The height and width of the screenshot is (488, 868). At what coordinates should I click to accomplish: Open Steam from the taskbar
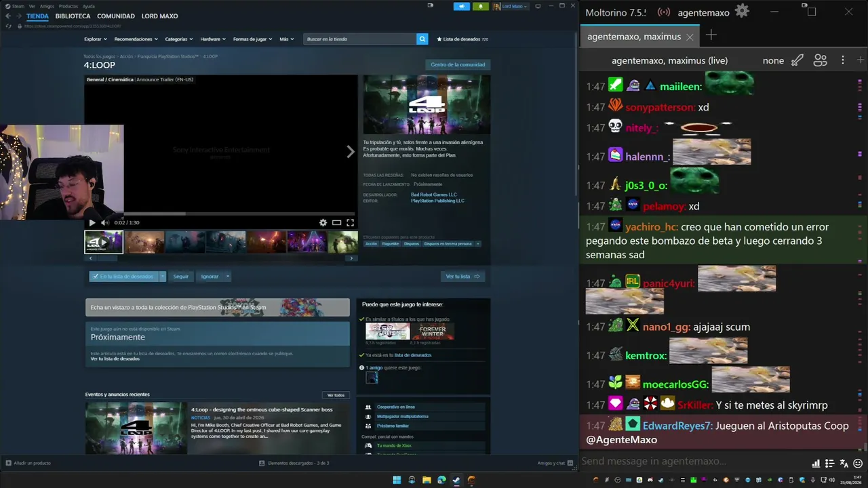(x=456, y=480)
